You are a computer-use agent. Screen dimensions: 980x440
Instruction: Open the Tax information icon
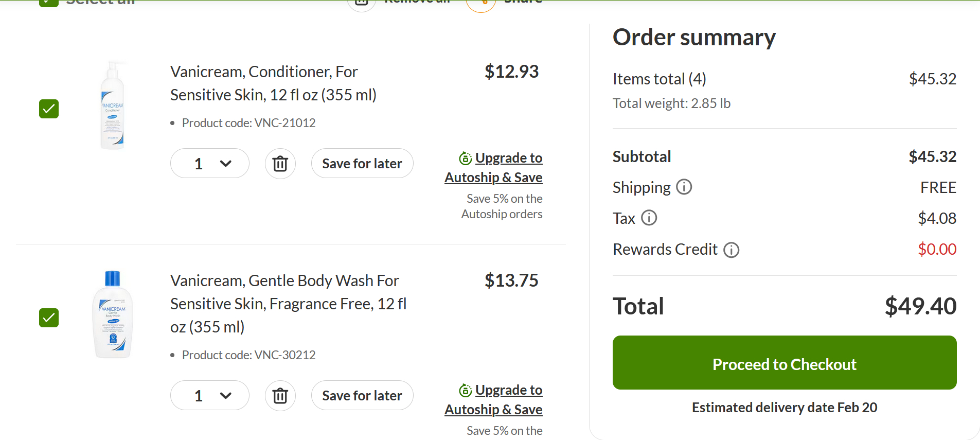(649, 218)
